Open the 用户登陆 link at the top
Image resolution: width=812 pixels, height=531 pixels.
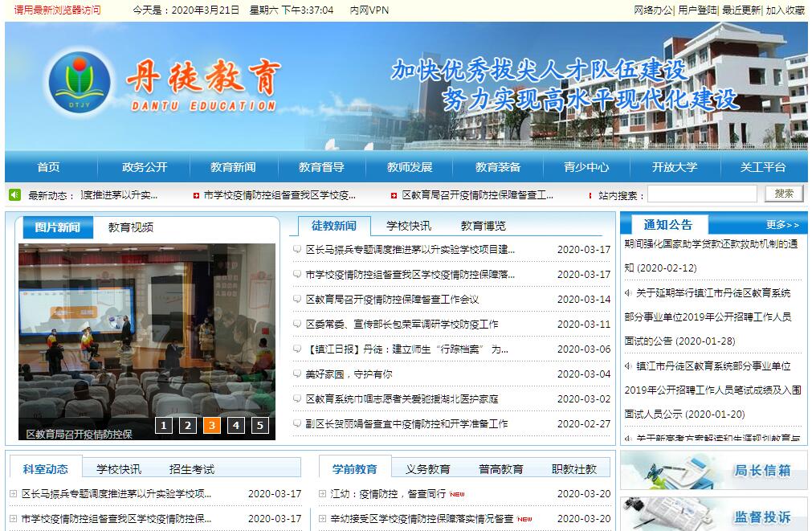[696, 10]
